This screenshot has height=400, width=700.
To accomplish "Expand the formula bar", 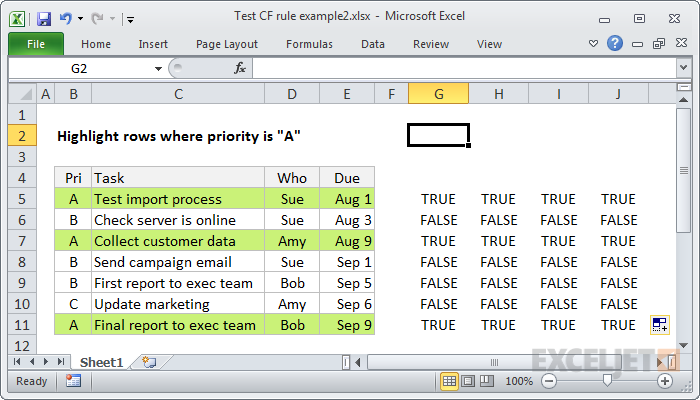I will (682, 68).
